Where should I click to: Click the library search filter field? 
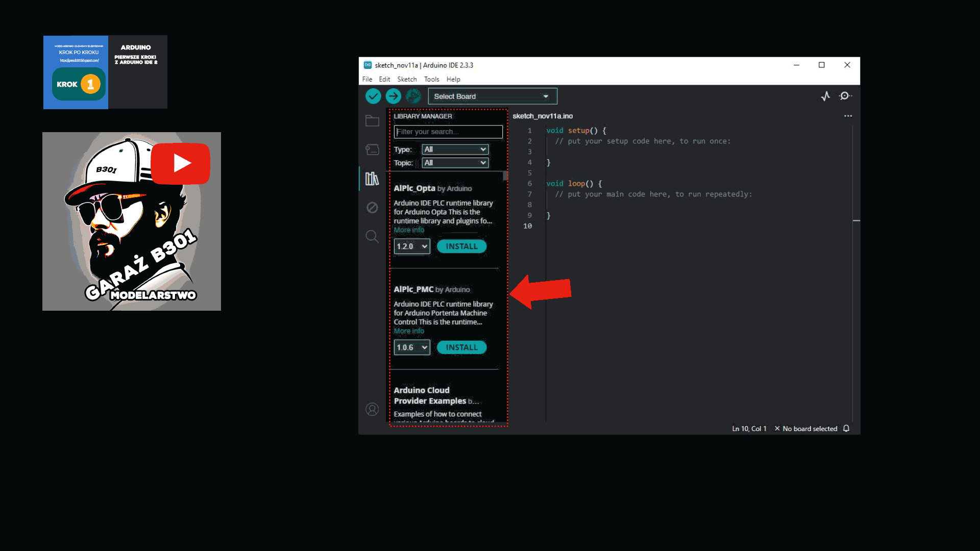pyautogui.click(x=448, y=132)
